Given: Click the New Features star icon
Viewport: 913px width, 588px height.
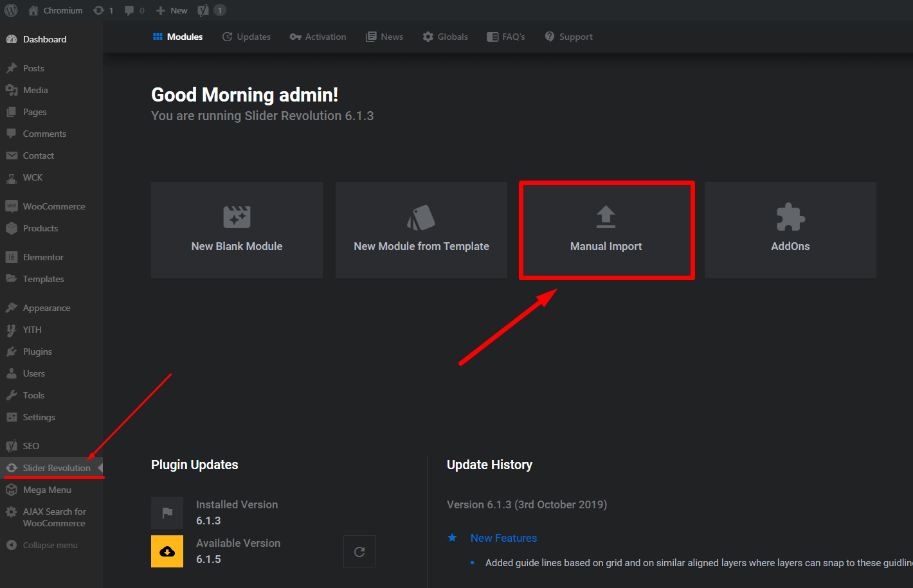Looking at the screenshot, I should click(453, 537).
